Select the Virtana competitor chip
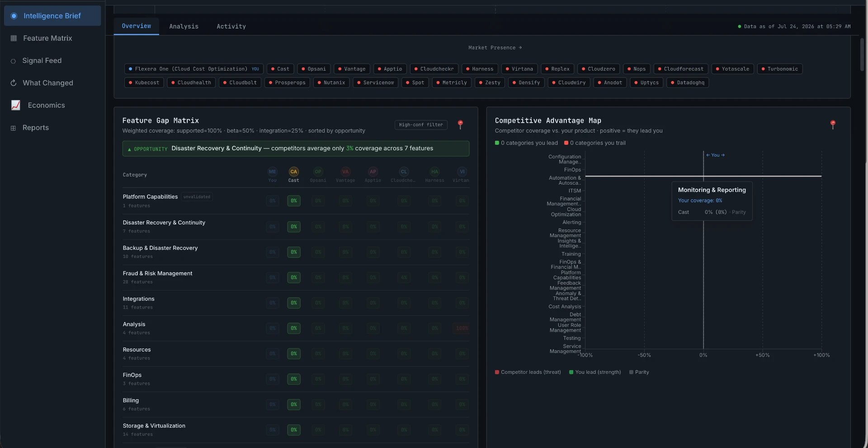The height and width of the screenshot is (448, 868). coord(519,69)
